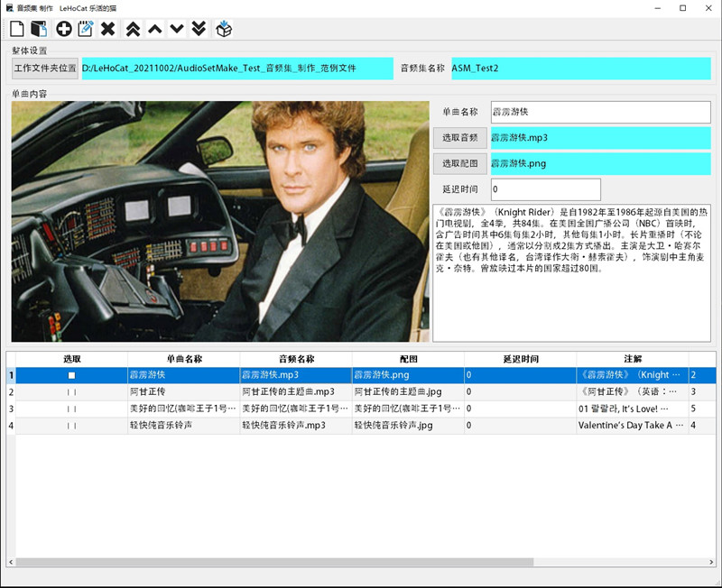The image size is (722, 588).
Task: Click the 选取配图 button
Action: (x=460, y=163)
